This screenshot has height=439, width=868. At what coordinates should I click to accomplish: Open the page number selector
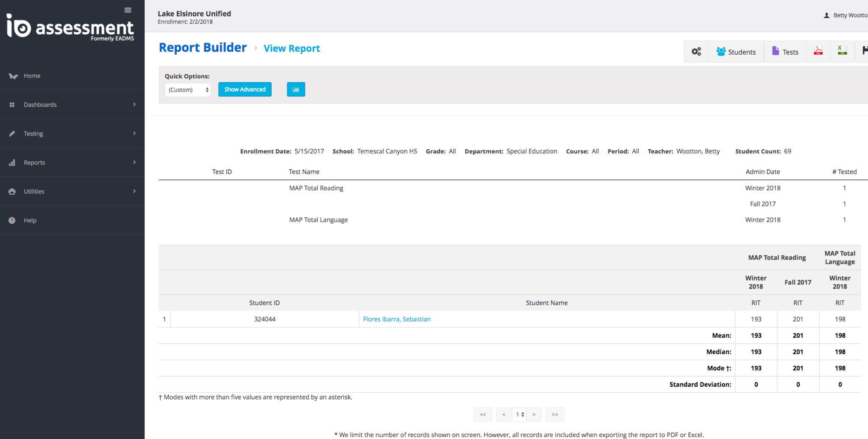pos(519,414)
